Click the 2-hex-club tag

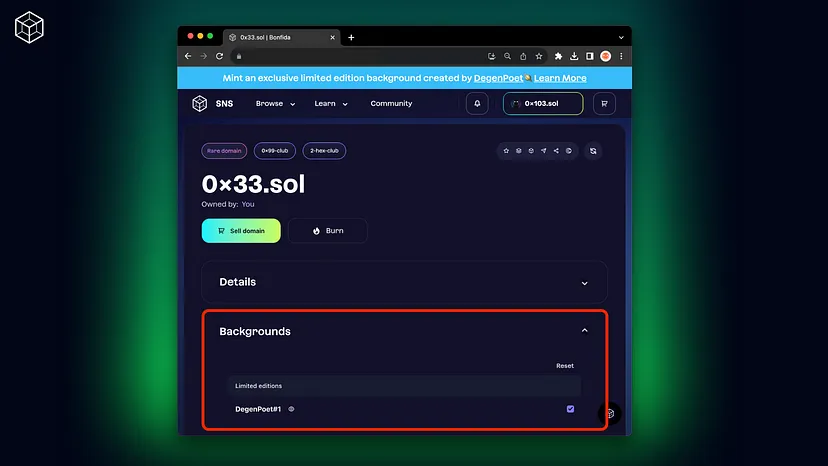[324, 151]
